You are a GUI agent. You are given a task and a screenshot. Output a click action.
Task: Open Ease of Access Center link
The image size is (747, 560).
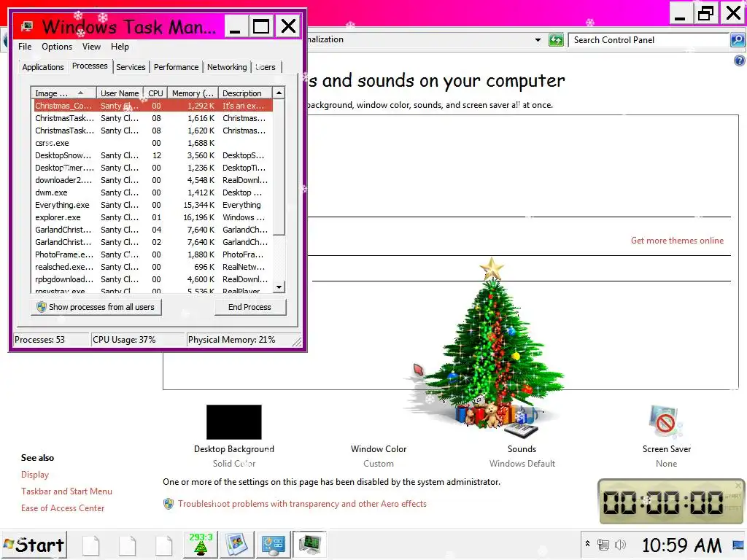point(63,508)
